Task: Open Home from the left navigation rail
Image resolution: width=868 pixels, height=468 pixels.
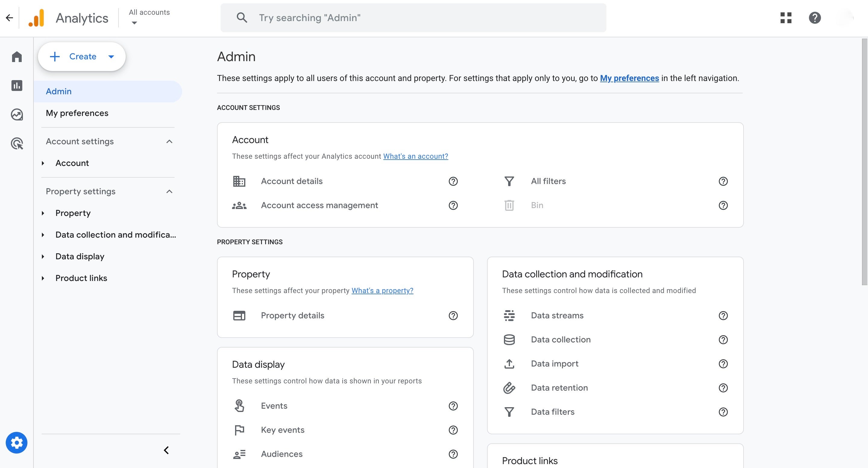Action: 17,57
